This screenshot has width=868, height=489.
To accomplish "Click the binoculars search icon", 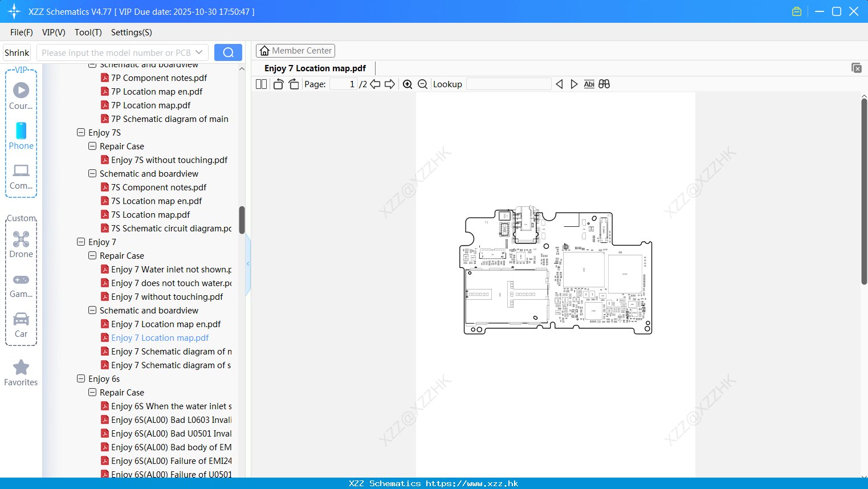I will point(604,84).
